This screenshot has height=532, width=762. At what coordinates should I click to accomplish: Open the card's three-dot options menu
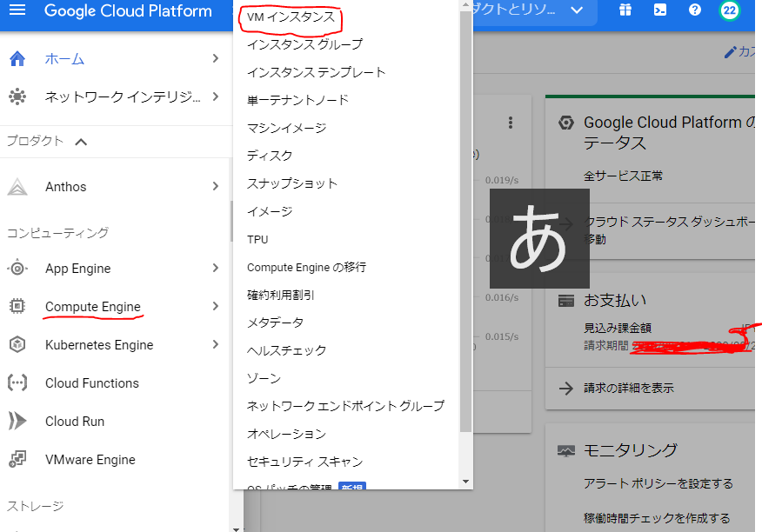tap(511, 123)
